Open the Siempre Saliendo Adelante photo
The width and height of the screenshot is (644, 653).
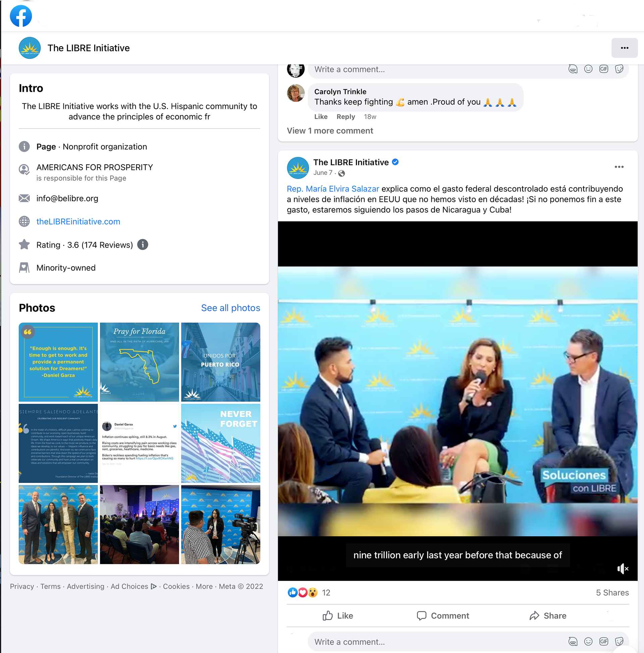coord(58,443)
